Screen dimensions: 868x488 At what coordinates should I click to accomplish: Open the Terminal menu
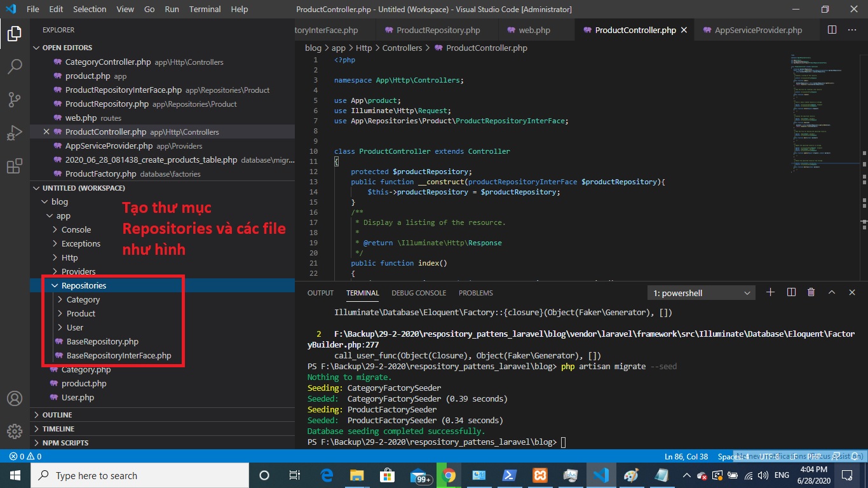(x=205, y=10)
